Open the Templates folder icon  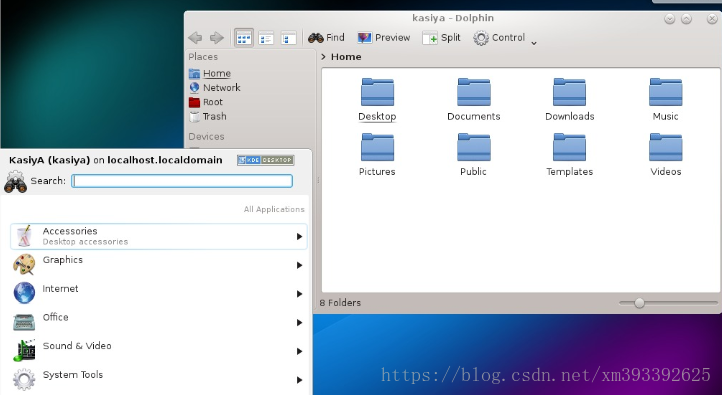click(570, 147)
